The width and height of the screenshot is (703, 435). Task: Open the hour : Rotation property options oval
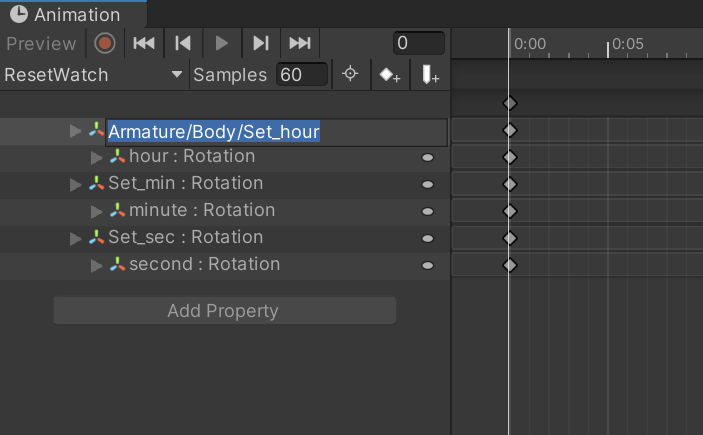[428, 157]
